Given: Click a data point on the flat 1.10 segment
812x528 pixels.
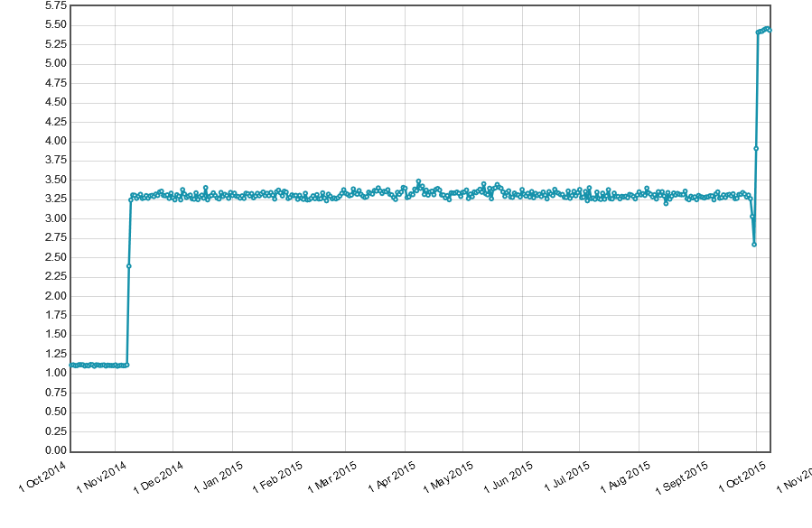Looking at the screenshot, I should pyautogui.click(x=95, y=365).
